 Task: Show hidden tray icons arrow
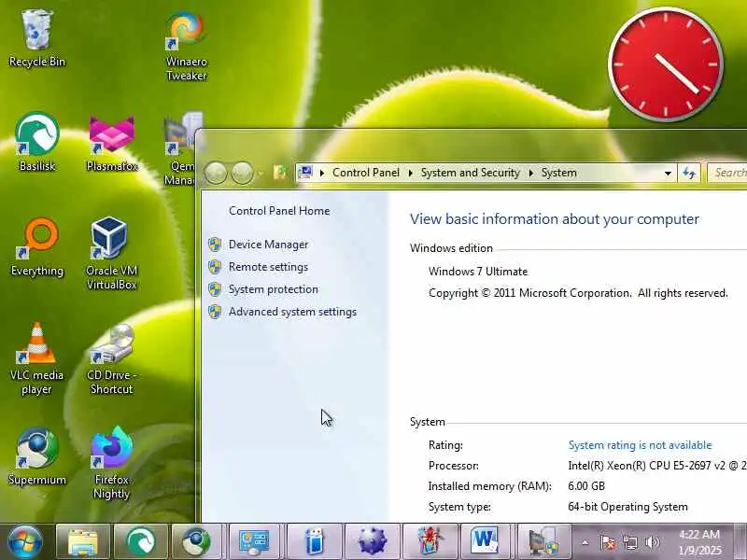click(x=585, y=542)
